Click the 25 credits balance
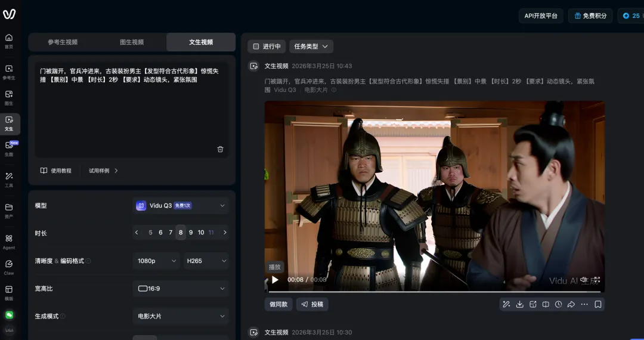This screenshot has width=644, height=340. click(x=631, y=16)
